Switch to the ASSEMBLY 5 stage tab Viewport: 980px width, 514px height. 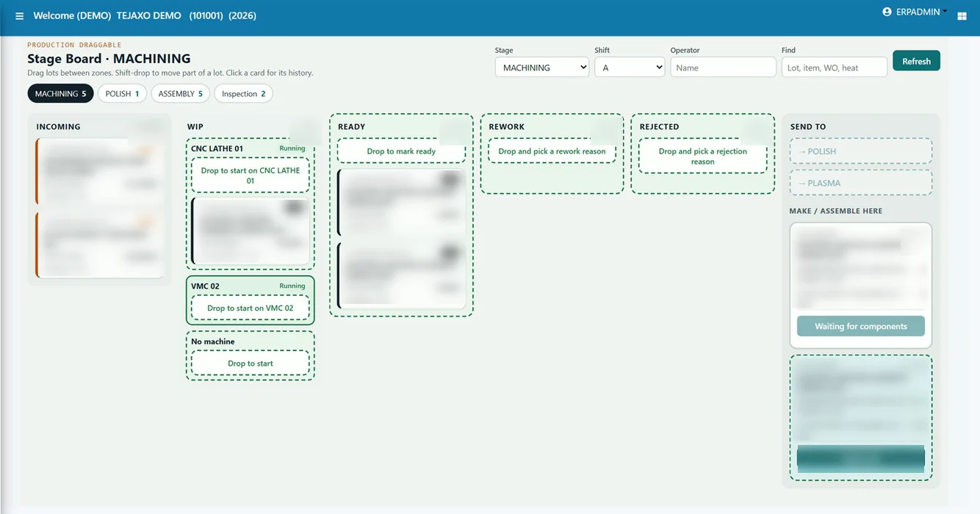(180, 94)
